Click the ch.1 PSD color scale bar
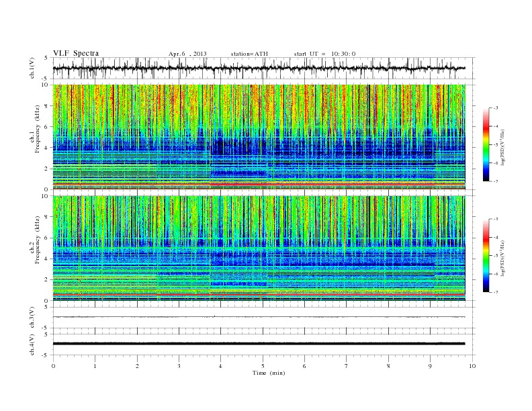This screenshot has width=532, height=411. click(486, 144)
